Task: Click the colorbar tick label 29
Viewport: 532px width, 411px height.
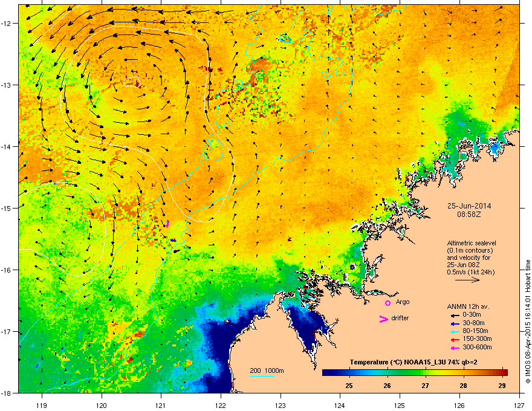Action: click(502, 386)
